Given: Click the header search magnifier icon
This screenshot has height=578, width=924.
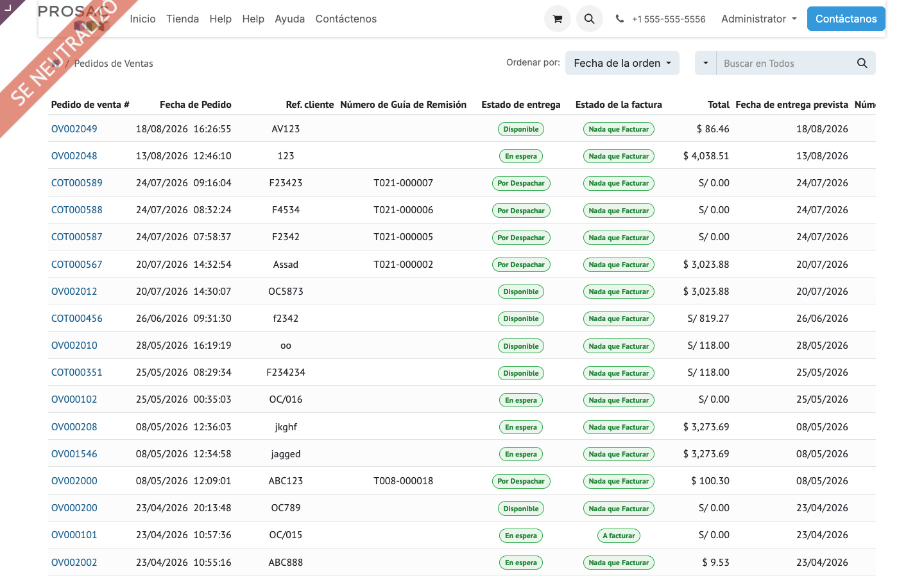Looking at the screenshot, I should (x=589, y=19).
